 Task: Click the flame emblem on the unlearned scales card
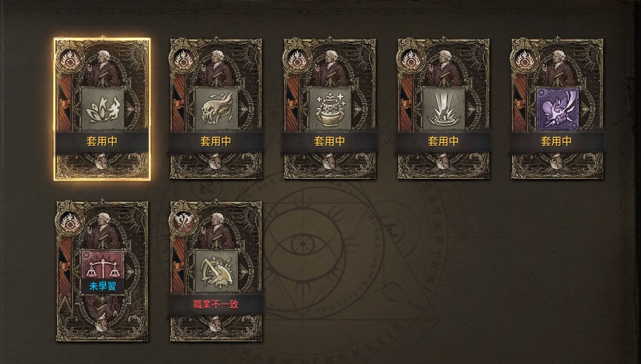(70, 223)
